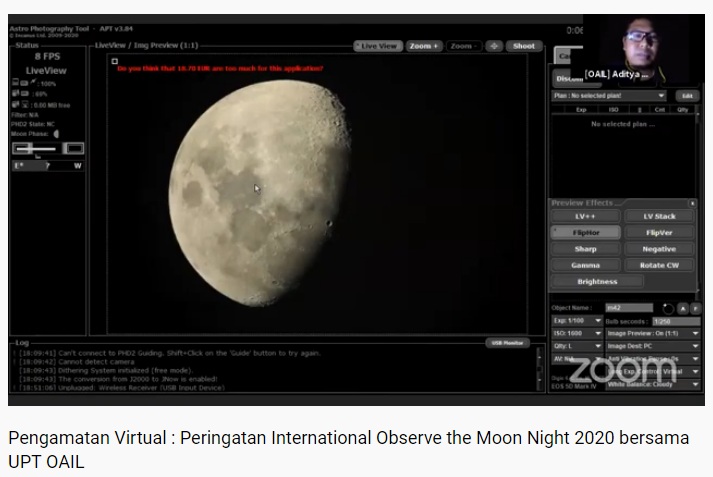Open the Image Dest: PC dropdown
The image size is (713, 477).
(653, 346)
